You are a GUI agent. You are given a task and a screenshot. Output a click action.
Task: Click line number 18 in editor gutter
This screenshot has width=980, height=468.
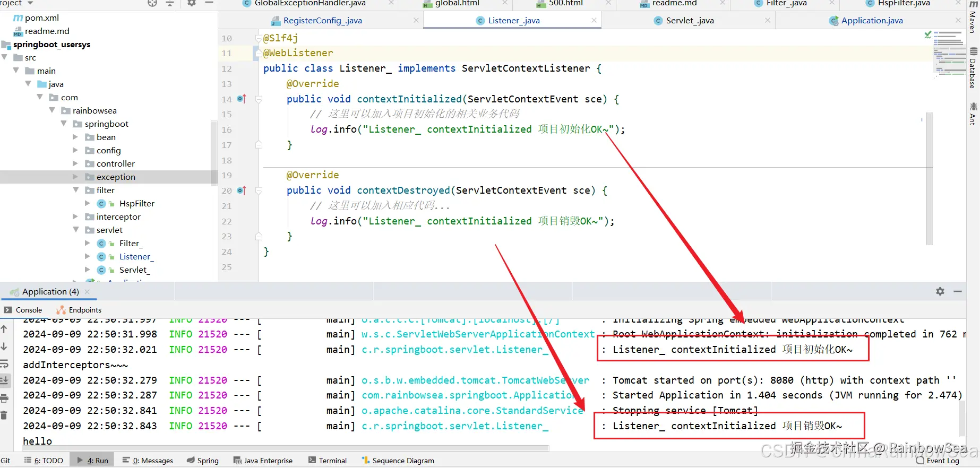[x=227, y=160]
